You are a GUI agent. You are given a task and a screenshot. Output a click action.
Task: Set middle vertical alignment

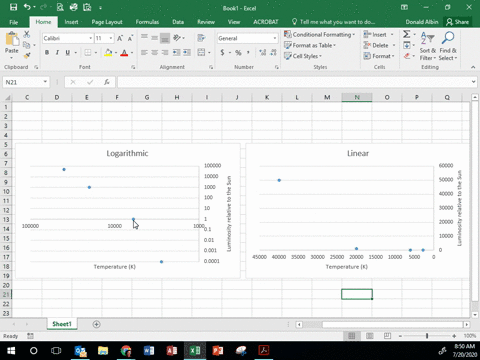pos(154,38)
